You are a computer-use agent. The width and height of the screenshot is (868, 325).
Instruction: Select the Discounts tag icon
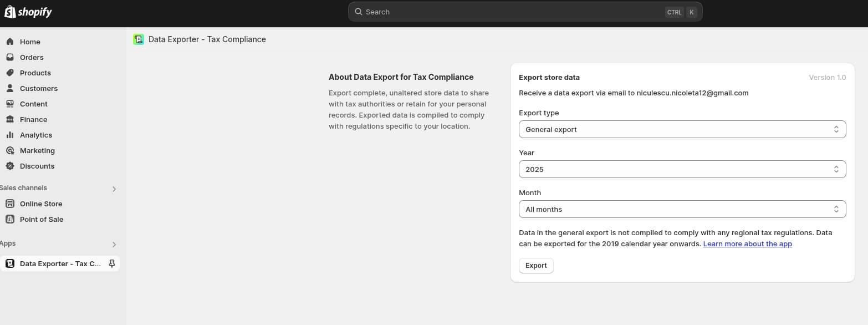(x=10, y=166)
